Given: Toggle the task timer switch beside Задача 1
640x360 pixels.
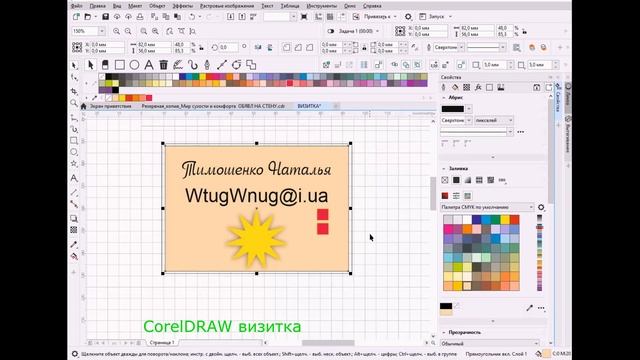Looking at the screenshot, I should [331, 31].
